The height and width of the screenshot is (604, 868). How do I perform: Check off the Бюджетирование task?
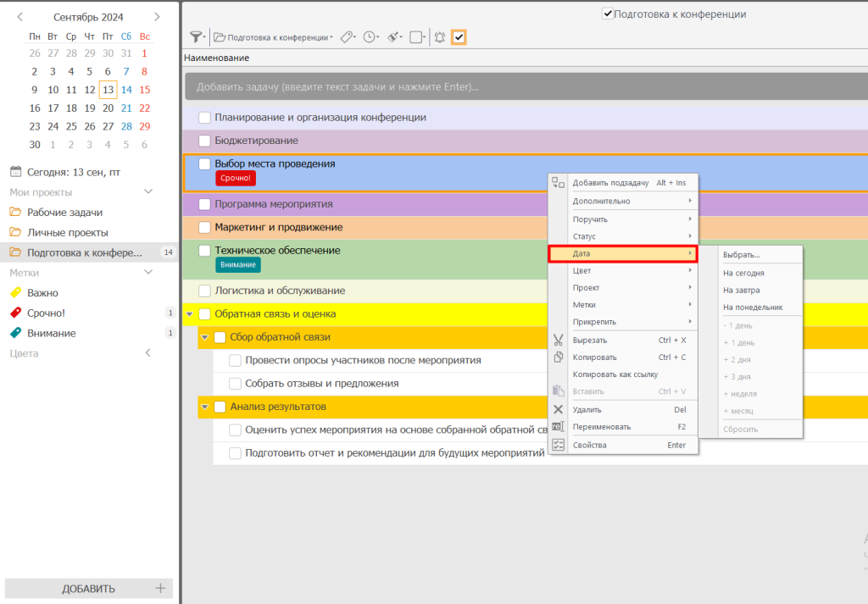204,141
